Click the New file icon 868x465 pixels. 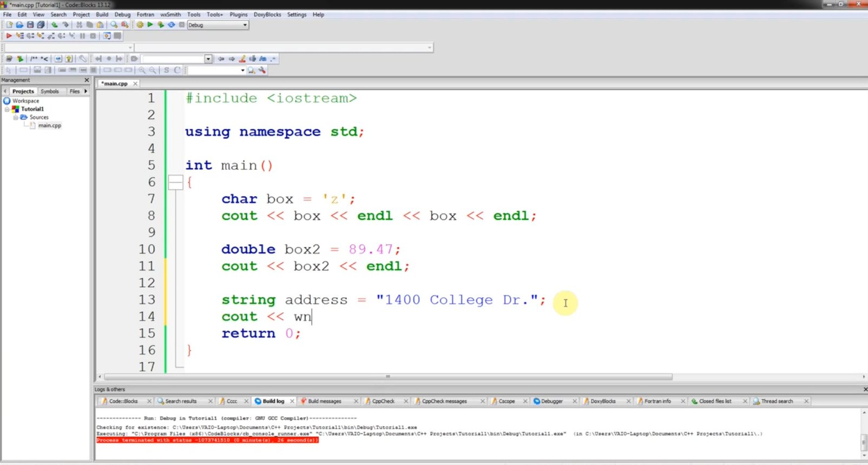pos(9,25)
